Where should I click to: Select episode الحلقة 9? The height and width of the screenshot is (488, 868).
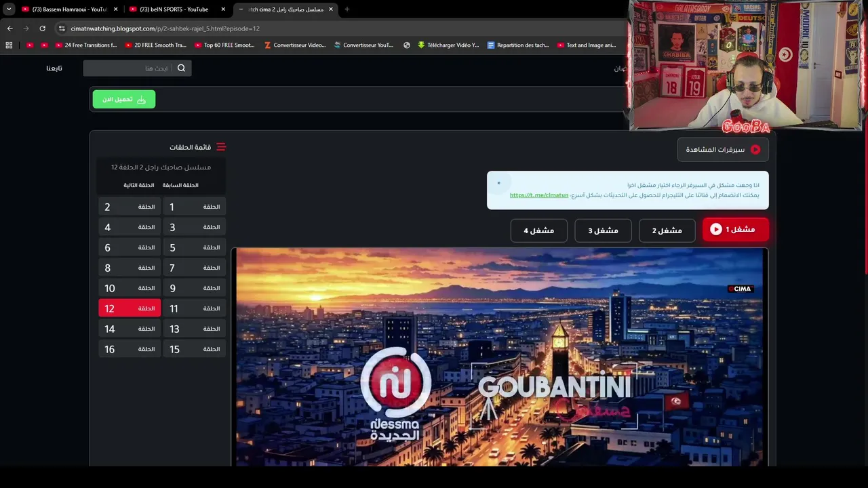(x=195, y=288)
